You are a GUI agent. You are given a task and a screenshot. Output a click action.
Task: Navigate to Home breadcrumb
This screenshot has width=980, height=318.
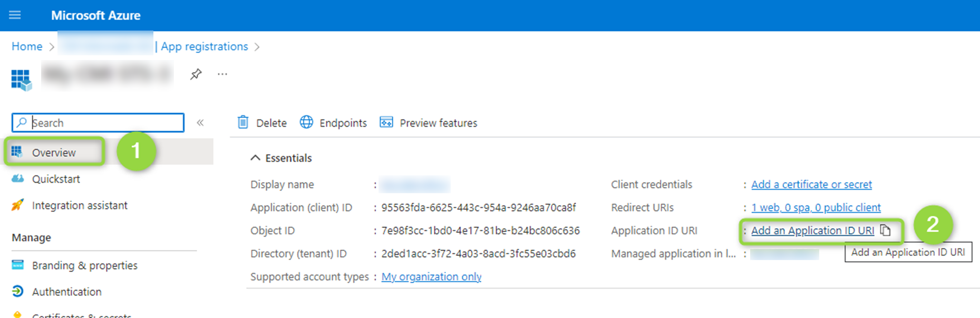pyautogui.click(x=27, y=46)
